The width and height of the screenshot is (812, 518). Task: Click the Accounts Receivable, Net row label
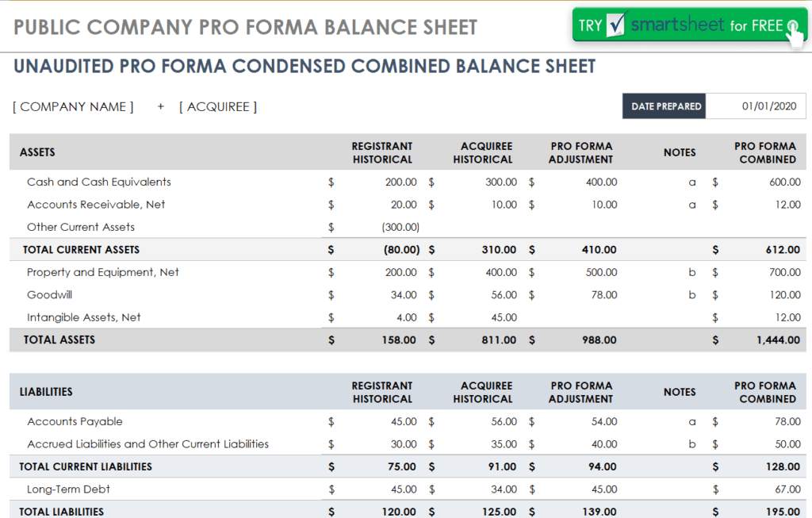click(x=96, y=205)
